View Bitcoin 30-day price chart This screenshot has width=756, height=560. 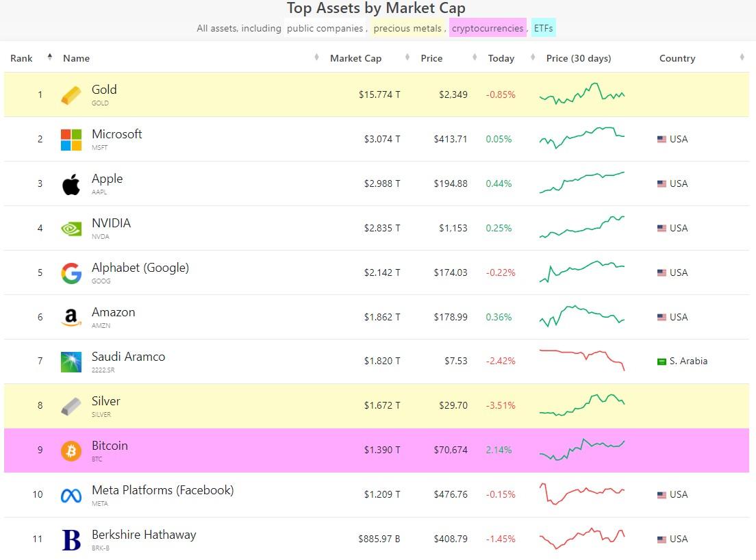582,450
